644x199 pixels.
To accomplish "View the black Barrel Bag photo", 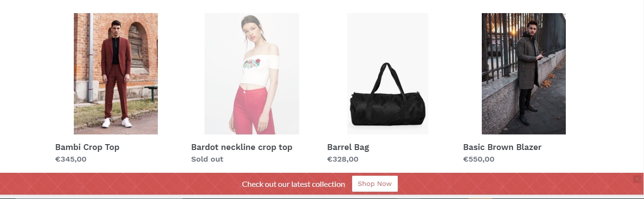I will [x=388, y=74].
